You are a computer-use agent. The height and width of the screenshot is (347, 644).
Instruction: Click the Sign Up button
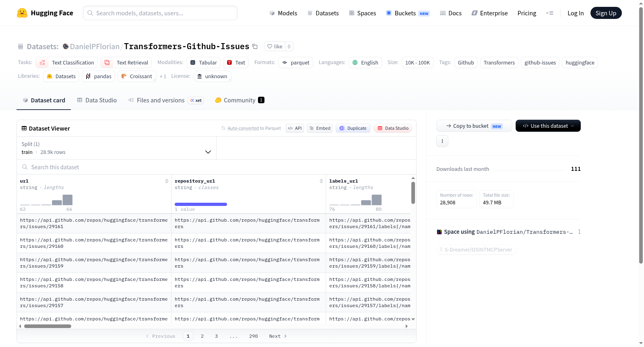pyautogui.click(x=606, y=13)
